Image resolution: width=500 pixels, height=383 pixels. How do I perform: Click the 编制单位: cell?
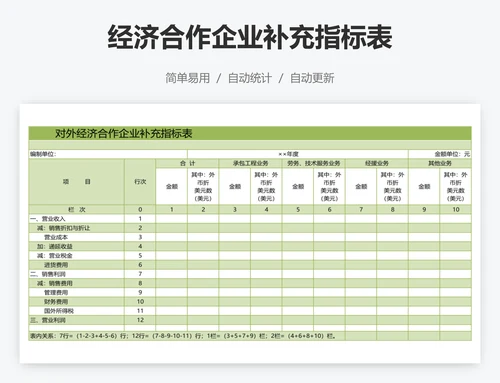pos(108,154)
